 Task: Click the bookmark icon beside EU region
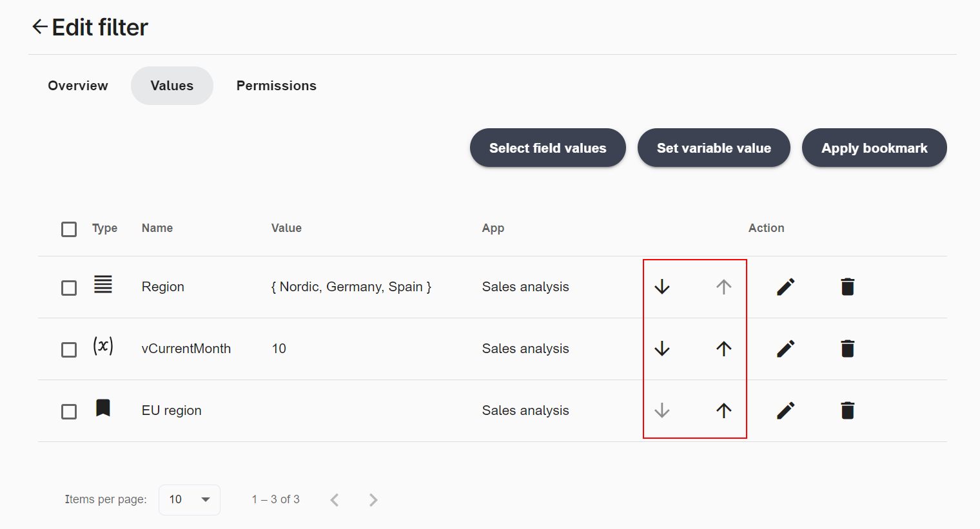[103, 408]
